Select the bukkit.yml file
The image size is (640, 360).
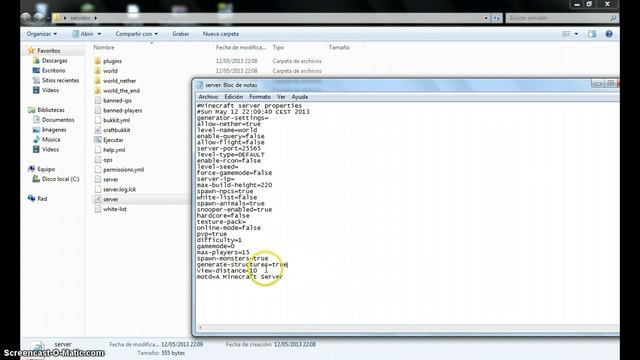(116, 120)
